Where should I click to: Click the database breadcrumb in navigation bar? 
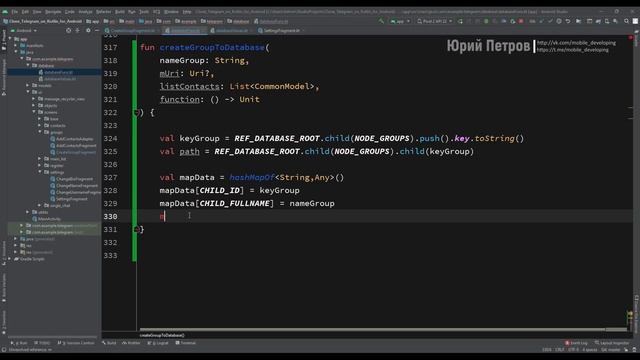238,21
